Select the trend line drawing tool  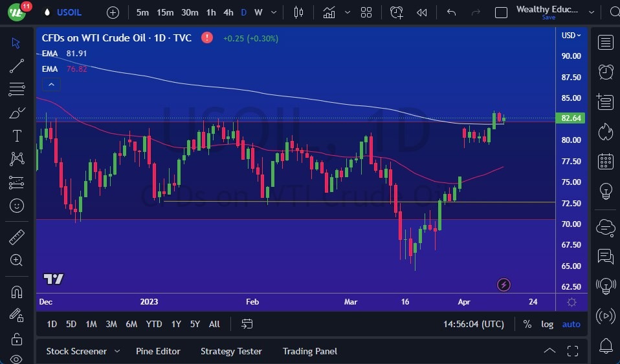17,65
